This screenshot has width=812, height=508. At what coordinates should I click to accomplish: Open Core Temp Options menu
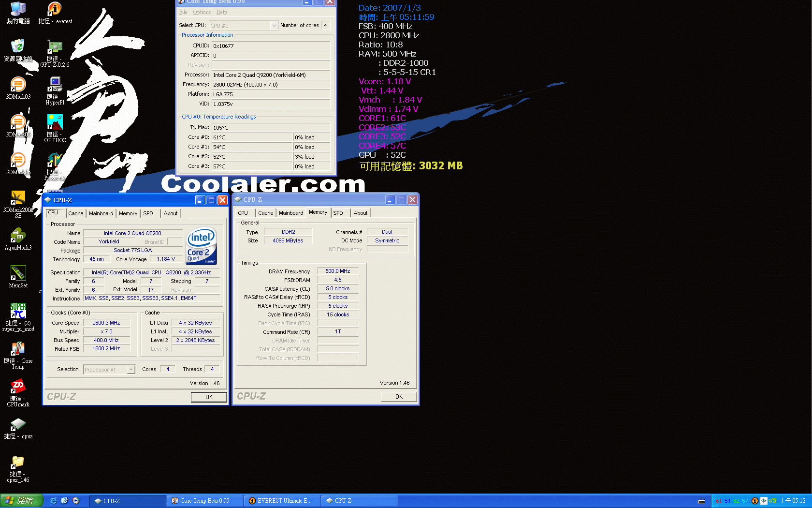coord(202,12)
